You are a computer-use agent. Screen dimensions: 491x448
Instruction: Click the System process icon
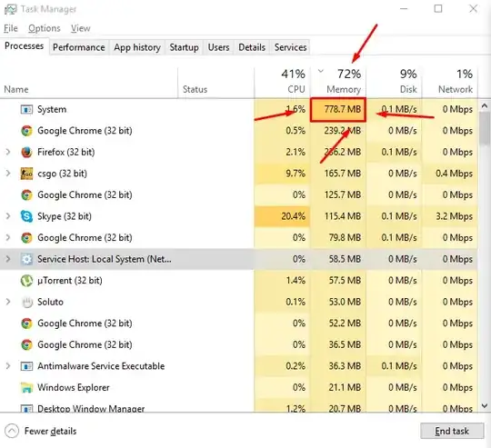point(26,109)
